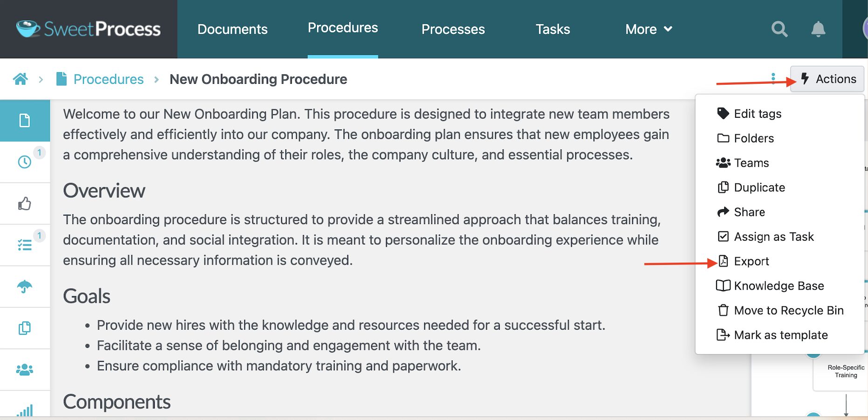This screenshot has width=868, height=420.
Task: Toggle the Actions dropdown button
Action: pyautogui.click(x=827, y=79)
